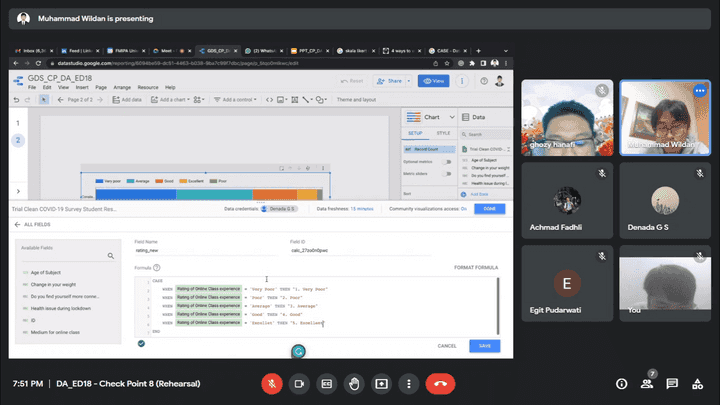
Task: Switch to the STYLE tab
Action: click(443, 132)
